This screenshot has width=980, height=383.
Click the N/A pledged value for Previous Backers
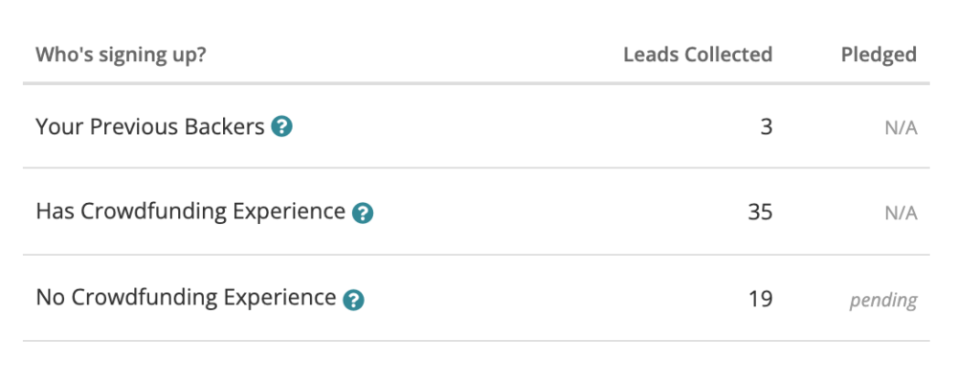[x=901, y=128]
